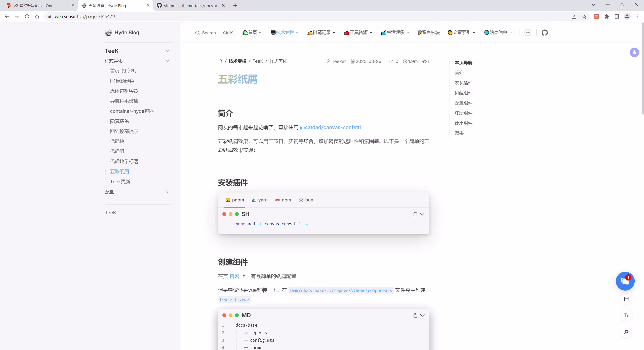Switch to the yarn tab
This screenshot has width=644, height=350.
[260, 200]
